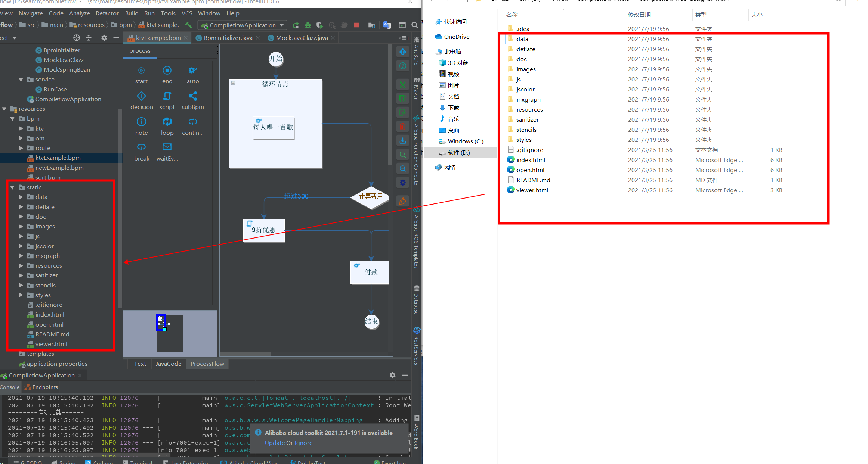Stop the running CompileflowApplication
Image resolution: width=868 pixels, height=464 pixels.
[x=356, y=25]
